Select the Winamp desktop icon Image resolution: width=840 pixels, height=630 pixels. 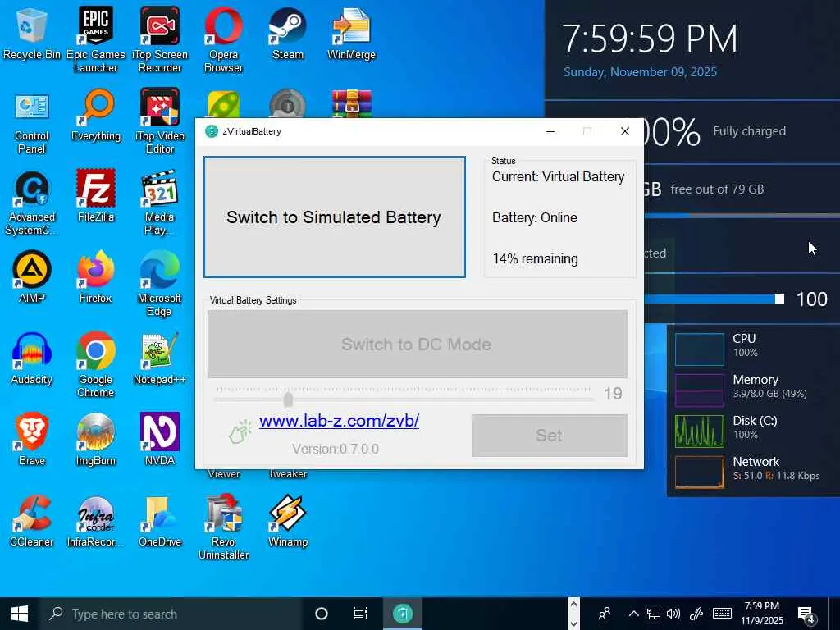coord(288,521)
